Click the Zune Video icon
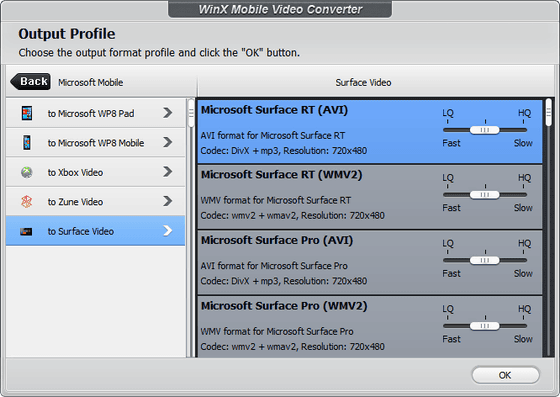The image size is (560, 397). click(x=27, y=202)
